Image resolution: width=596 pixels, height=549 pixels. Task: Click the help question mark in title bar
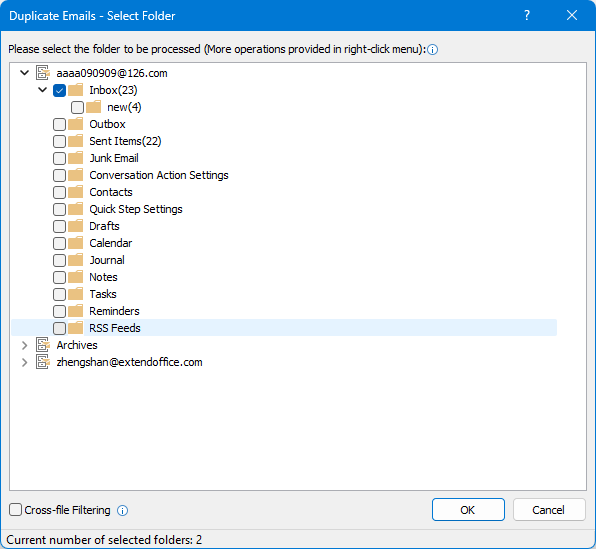point(527,16)
